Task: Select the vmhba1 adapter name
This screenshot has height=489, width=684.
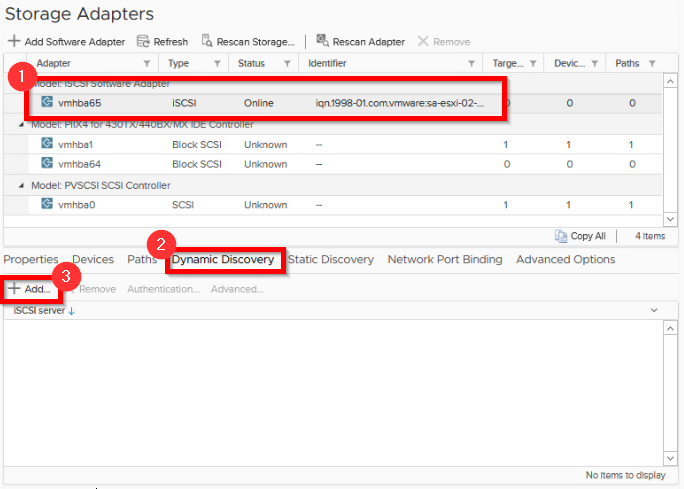Action: (x=75, y=145)
